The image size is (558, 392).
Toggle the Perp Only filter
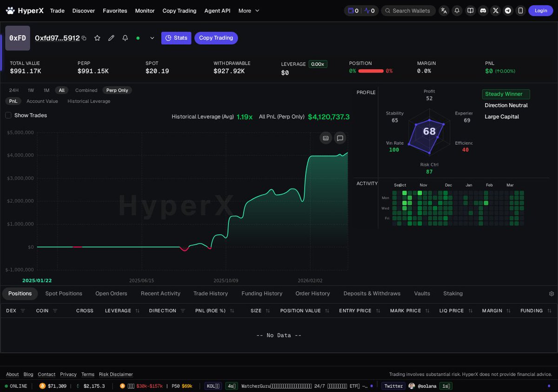(x=117, y=90)
